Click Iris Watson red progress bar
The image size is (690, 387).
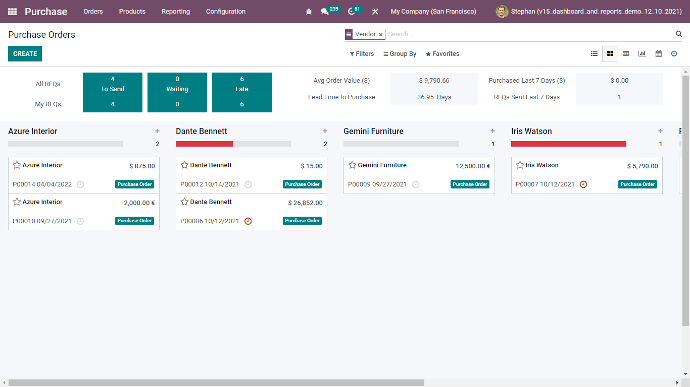[x=569, y=144]
